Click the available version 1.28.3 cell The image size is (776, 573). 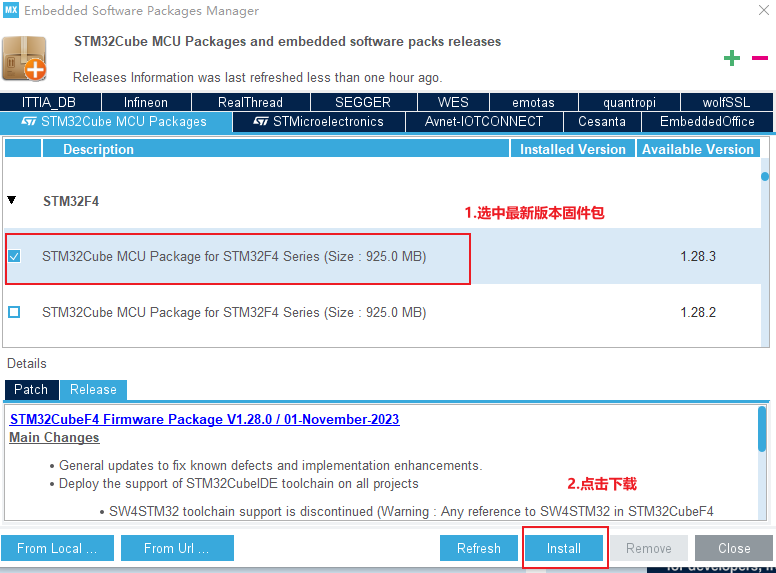pyautogui.click(x=698, y=256)
